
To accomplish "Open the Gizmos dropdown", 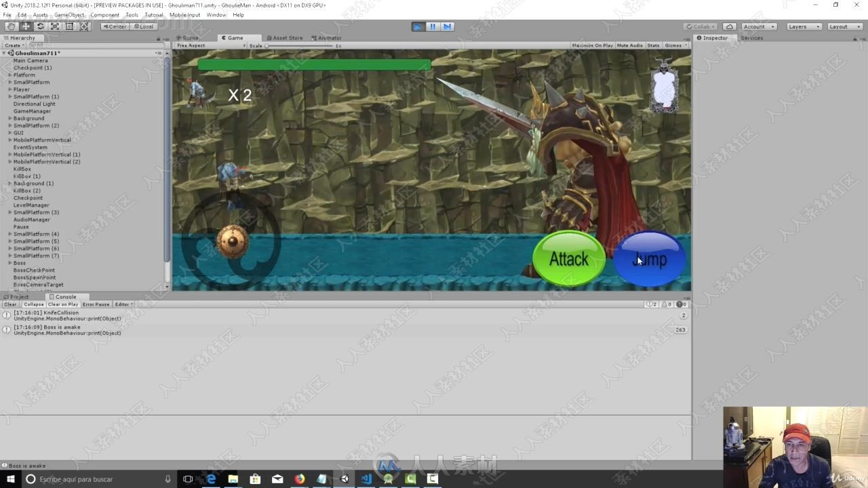I will [x=675, y=45].
